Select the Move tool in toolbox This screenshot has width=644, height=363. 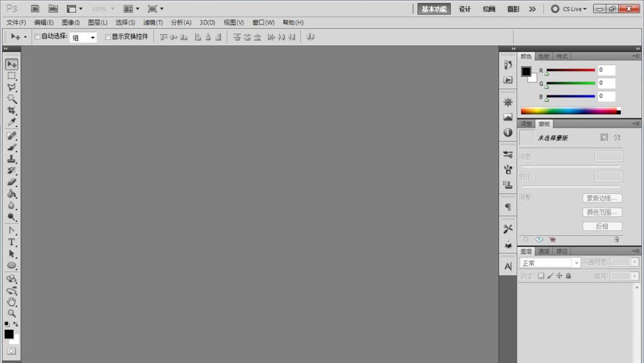[12, 64]
